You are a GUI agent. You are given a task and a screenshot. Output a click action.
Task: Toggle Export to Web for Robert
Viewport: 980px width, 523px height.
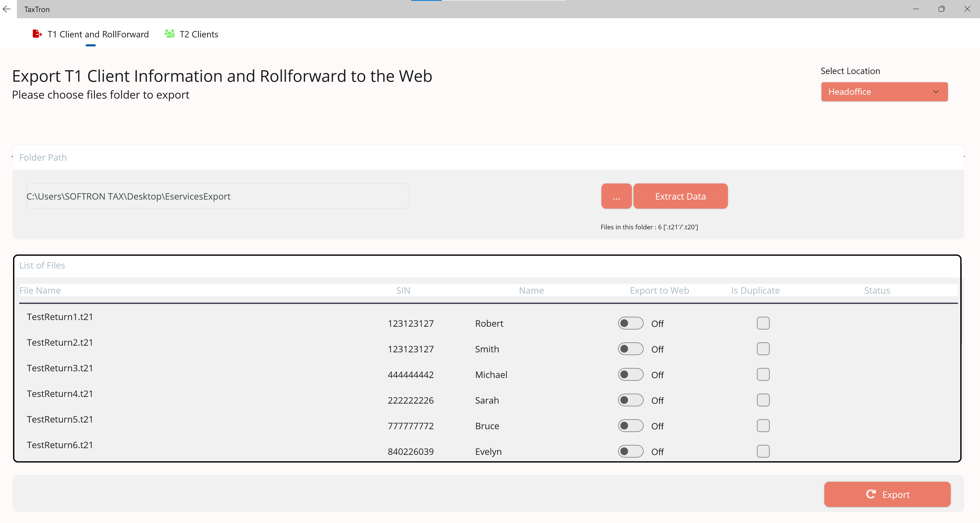tap(630, 323)
